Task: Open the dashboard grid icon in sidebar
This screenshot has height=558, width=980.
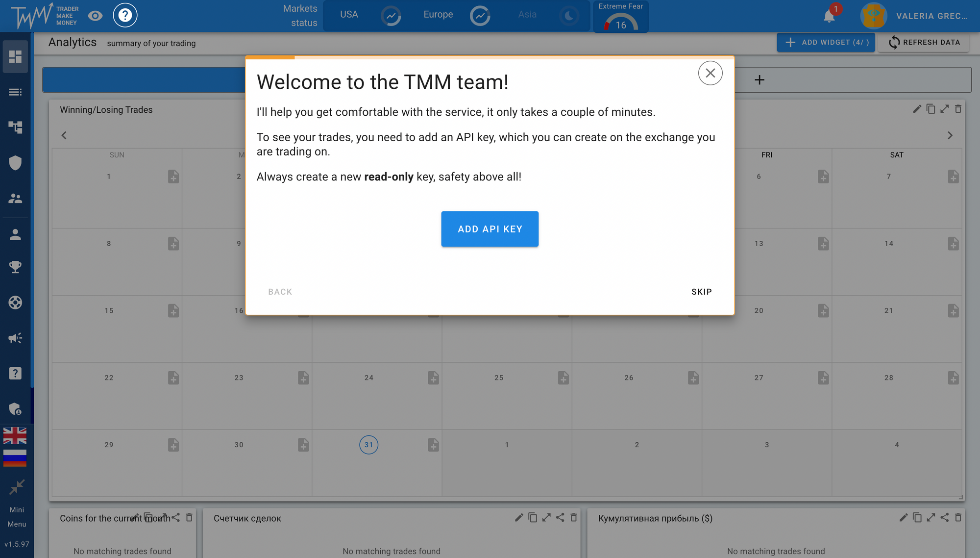Action: (15, 57)
